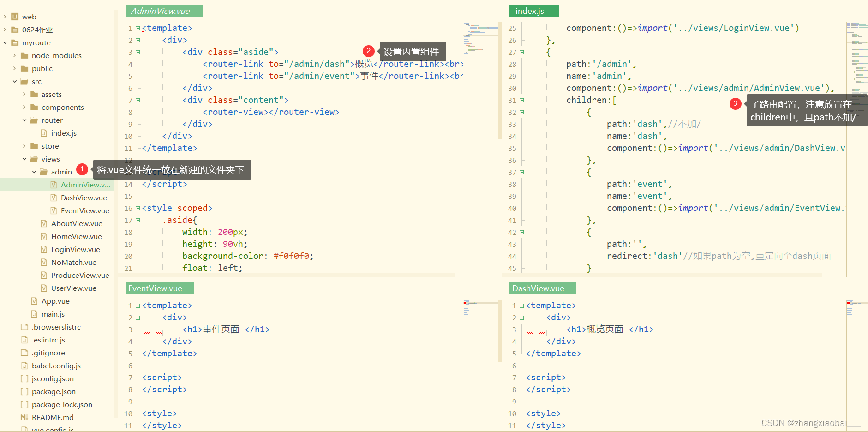The height and width of the screenshot is (432, 868).
Task: Click the jsconfig.json bracket icon
Action: (x=24, y=378)
